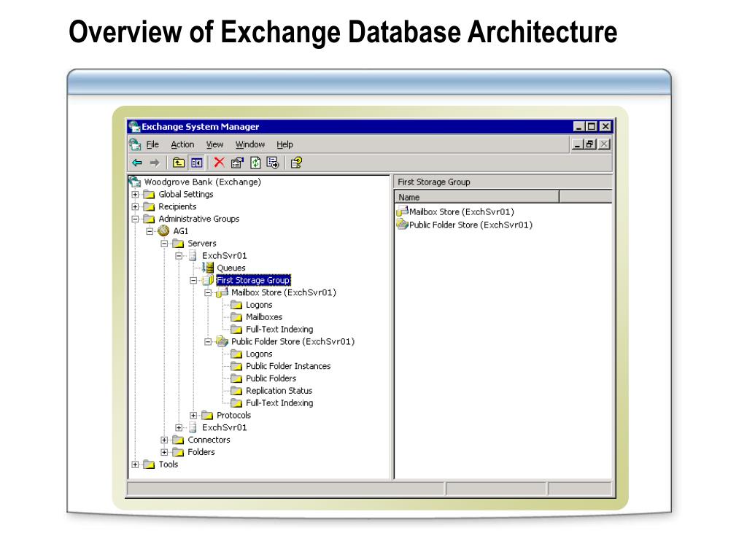Select Public Folder Store (ExchSvr01) in right pane
Viewport: 747px width, 560px height.
471,225
